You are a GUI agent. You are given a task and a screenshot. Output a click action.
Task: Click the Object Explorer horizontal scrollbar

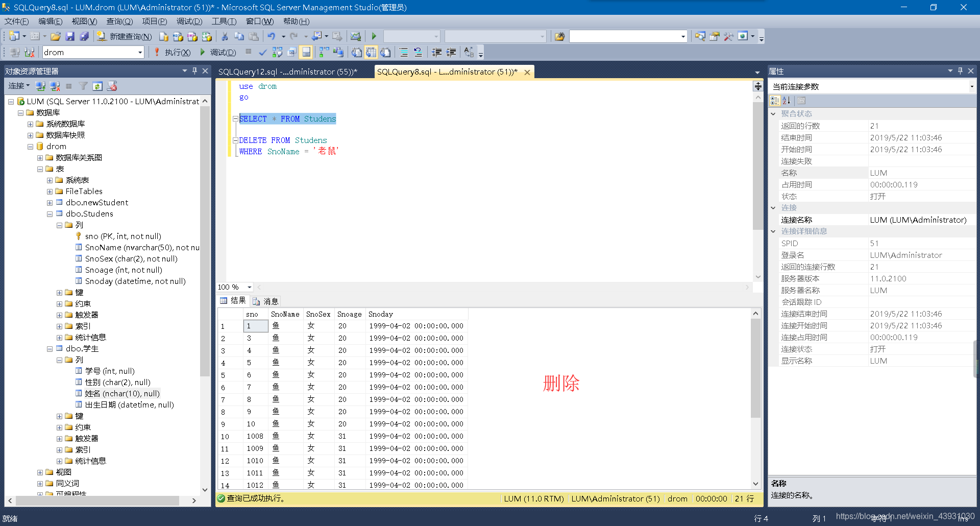(x=102, y=500)
